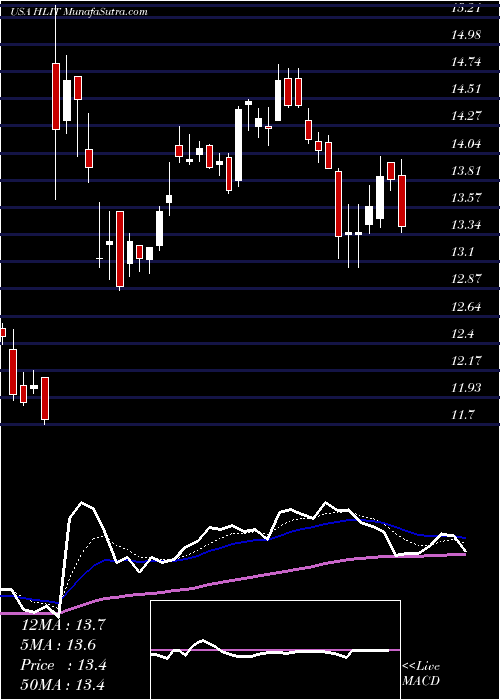
Task: Click the 13.81 price axis label
Action: pos(466,171)
